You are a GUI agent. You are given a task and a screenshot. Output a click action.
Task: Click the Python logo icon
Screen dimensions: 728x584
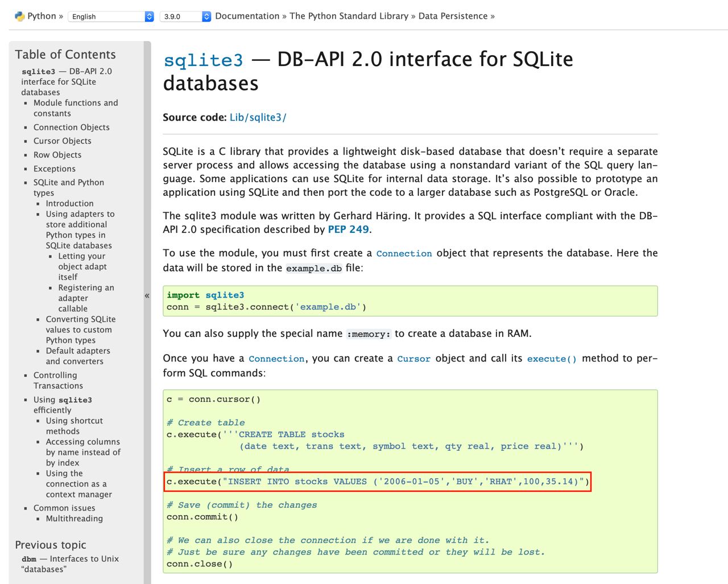point(20,16)
